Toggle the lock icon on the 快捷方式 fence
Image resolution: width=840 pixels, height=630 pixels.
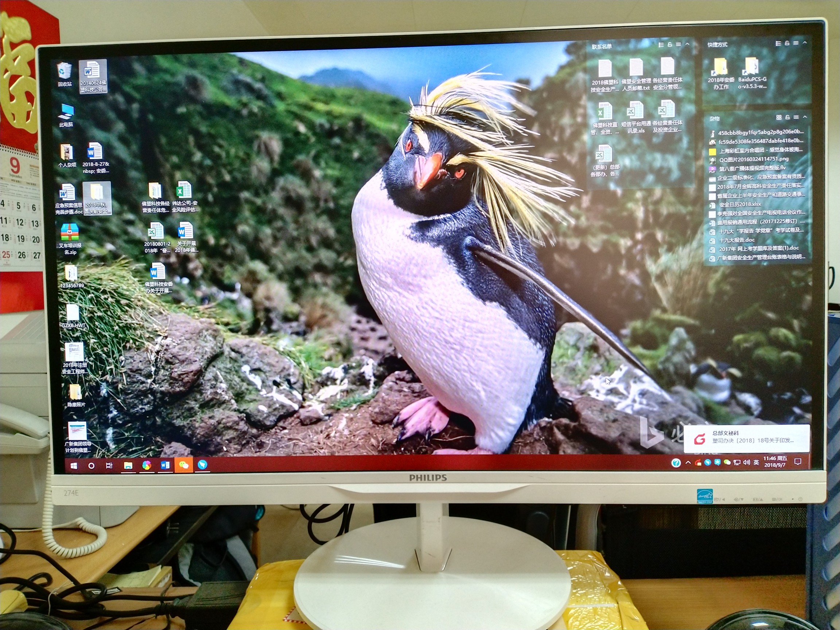(787, 43)
